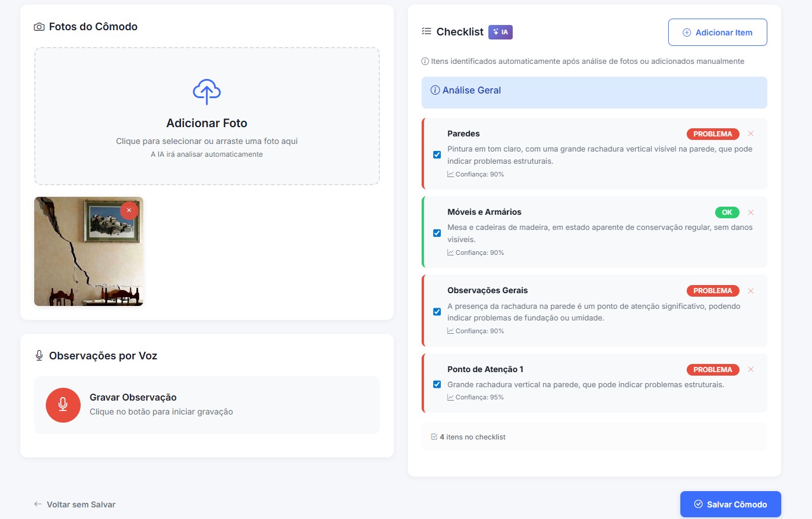
Task: Click the info icon before 'Itens identificados automaticamente'
Action: (425, 61)
